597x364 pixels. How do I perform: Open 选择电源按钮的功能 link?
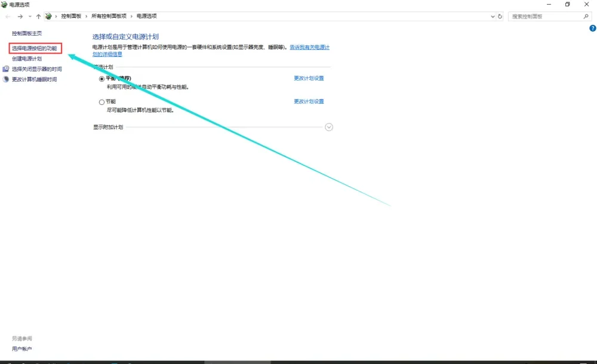coord(34,48)
